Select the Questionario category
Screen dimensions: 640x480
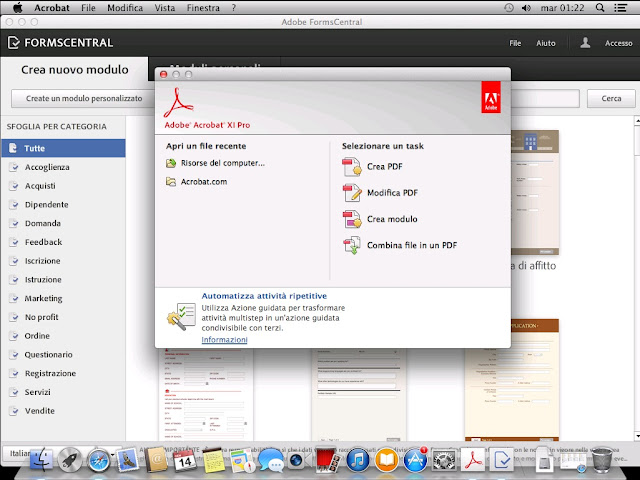pos(63,355)
